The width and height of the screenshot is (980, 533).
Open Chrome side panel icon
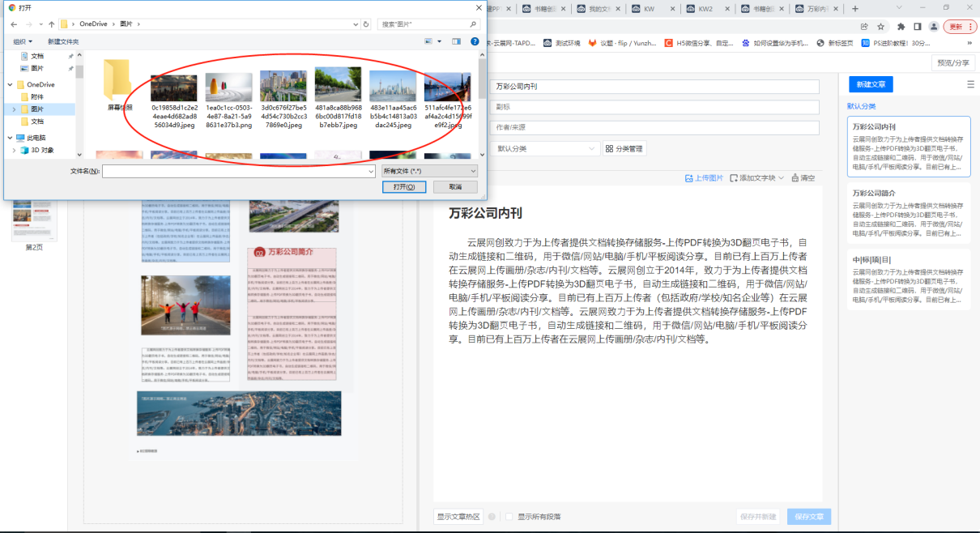coord(918,27)
